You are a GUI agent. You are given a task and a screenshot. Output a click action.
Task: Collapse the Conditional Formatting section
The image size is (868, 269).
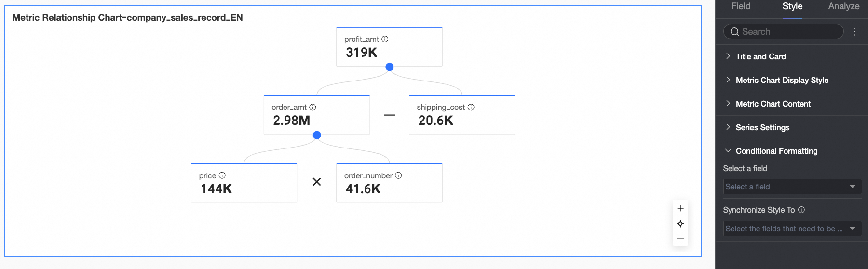pyautogui.click(x=776, y=151)
